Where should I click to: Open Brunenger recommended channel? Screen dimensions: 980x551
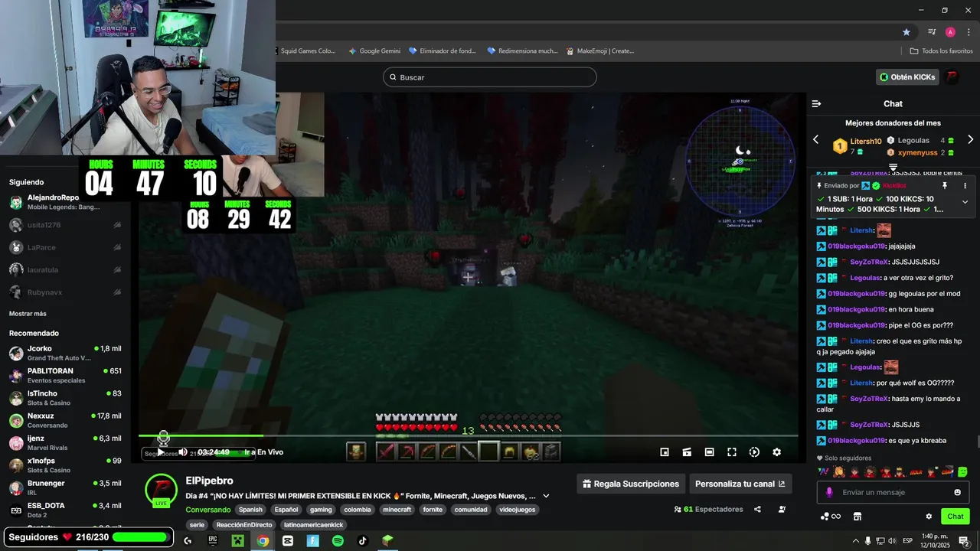point(65,487)
